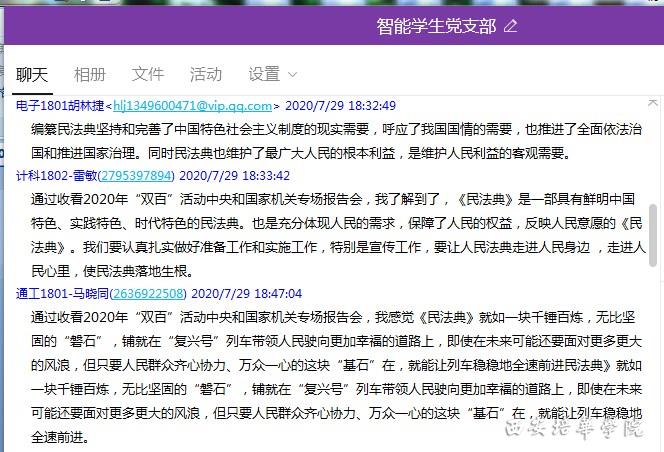The image size is (664, 452).
Task: Go to the 文件 tab
Action: point(148,74)
